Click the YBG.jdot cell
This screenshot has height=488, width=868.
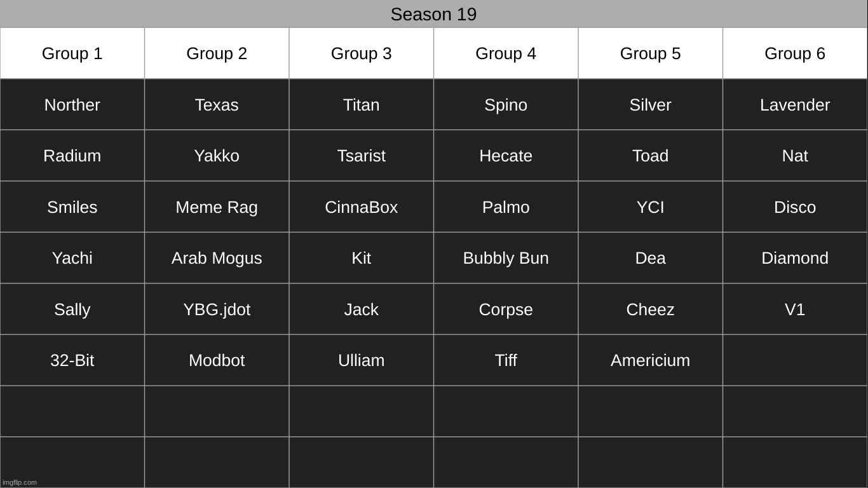click(x=217, y=309)
